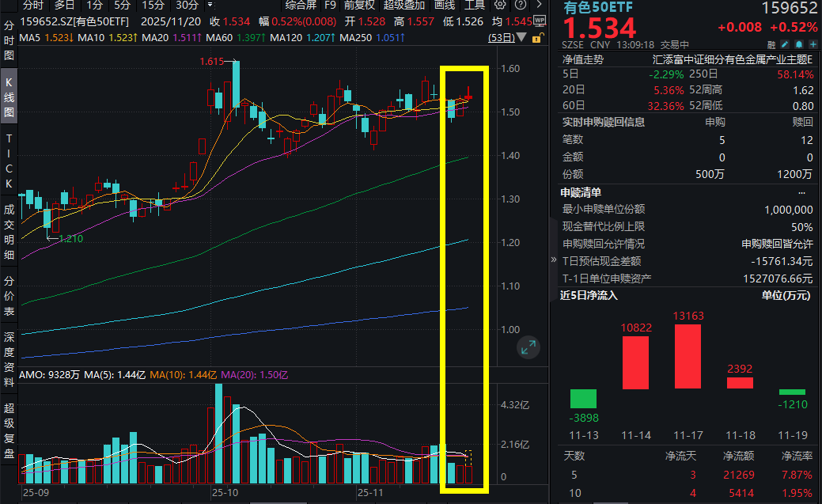Click the pencil edit icon beside the bell
822x504 pixels.
[785, 44]
